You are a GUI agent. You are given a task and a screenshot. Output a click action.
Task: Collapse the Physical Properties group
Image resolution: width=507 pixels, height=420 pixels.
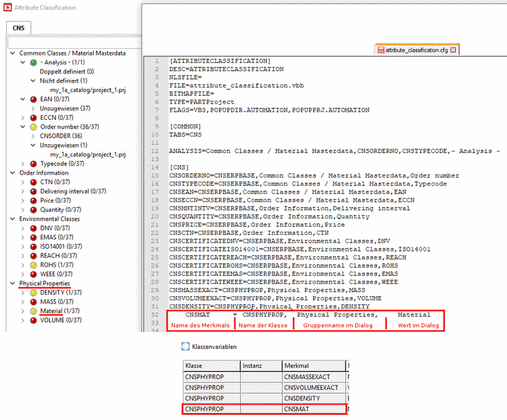coord(13,283)
